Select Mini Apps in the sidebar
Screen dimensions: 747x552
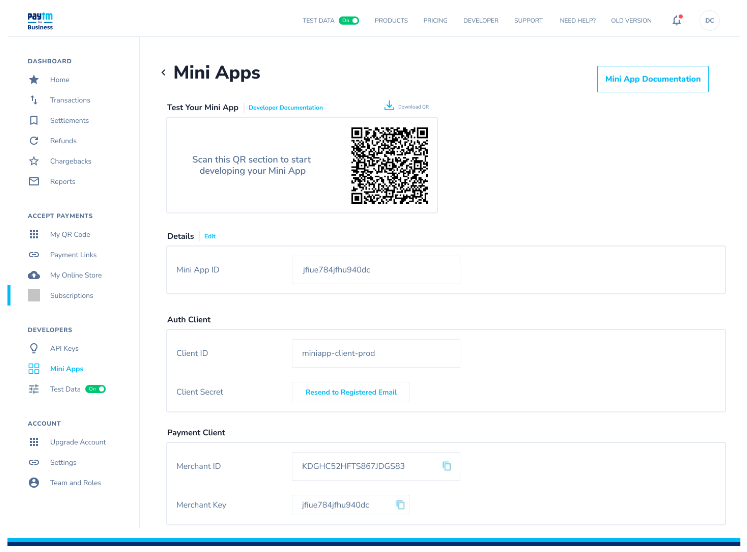67,369
